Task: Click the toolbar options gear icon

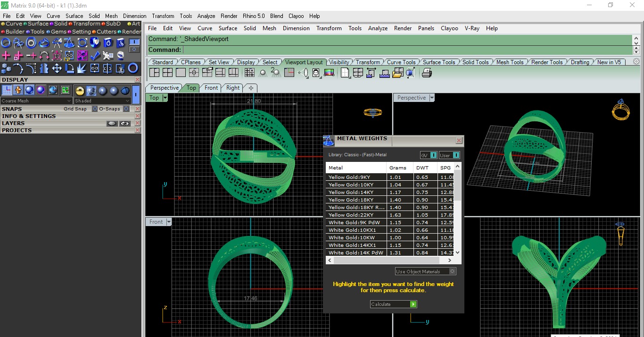Action: tap(636, 62)
